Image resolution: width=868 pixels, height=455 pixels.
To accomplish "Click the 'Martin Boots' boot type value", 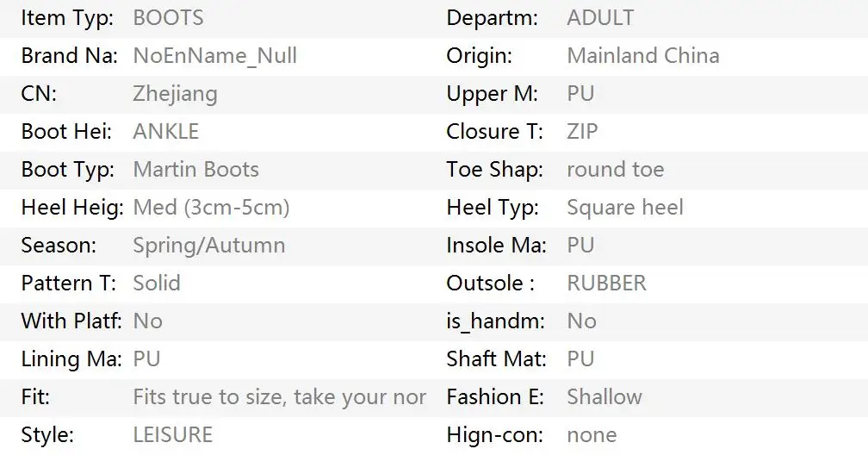I will tap(195, 170).
